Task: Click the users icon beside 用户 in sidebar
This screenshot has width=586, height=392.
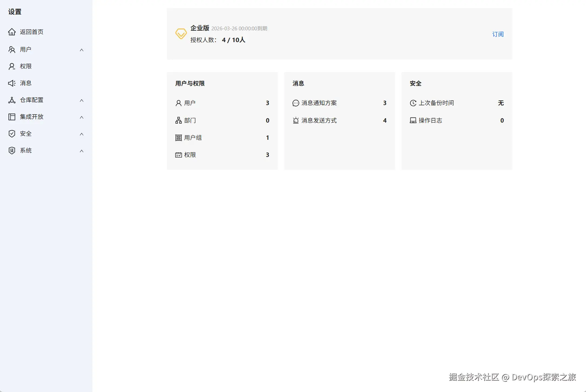Action: (12, 50)
